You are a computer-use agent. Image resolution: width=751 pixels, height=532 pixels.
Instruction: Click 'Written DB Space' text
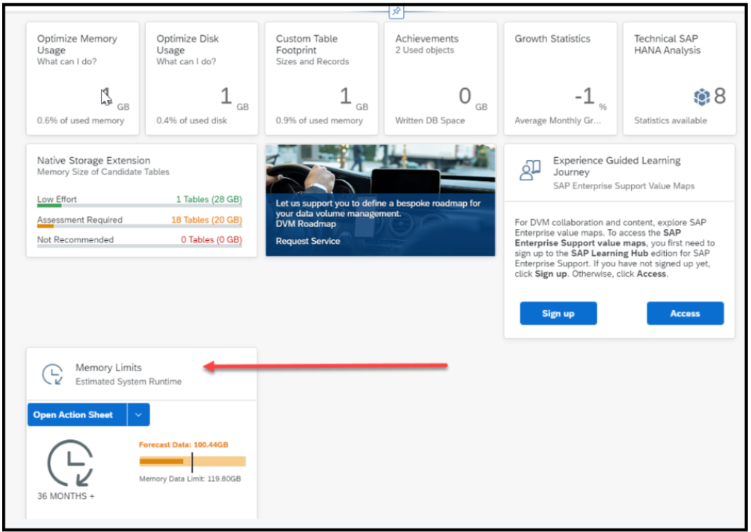coord(430,121)
